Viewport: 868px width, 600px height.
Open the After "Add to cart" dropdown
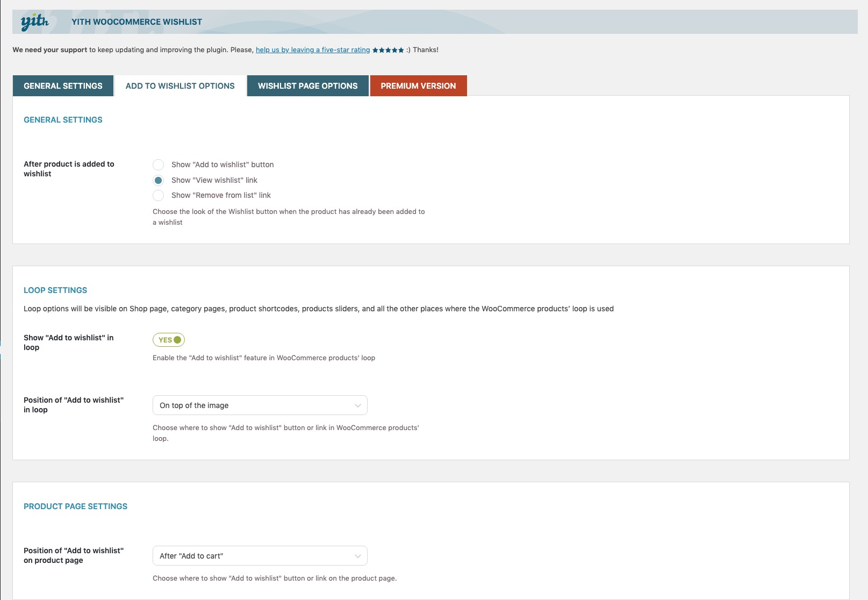[260, 556]
